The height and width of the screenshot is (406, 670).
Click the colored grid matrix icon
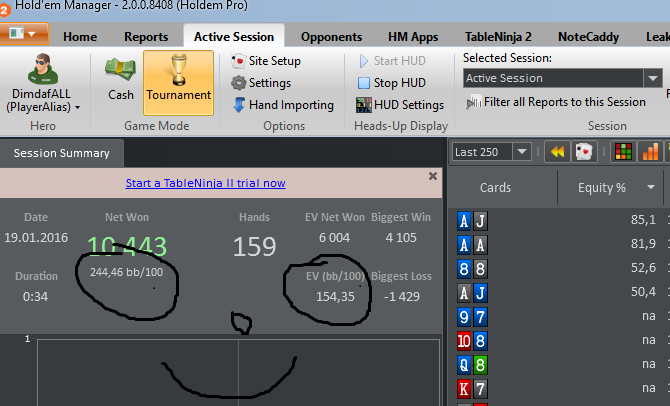coord(623,152)
